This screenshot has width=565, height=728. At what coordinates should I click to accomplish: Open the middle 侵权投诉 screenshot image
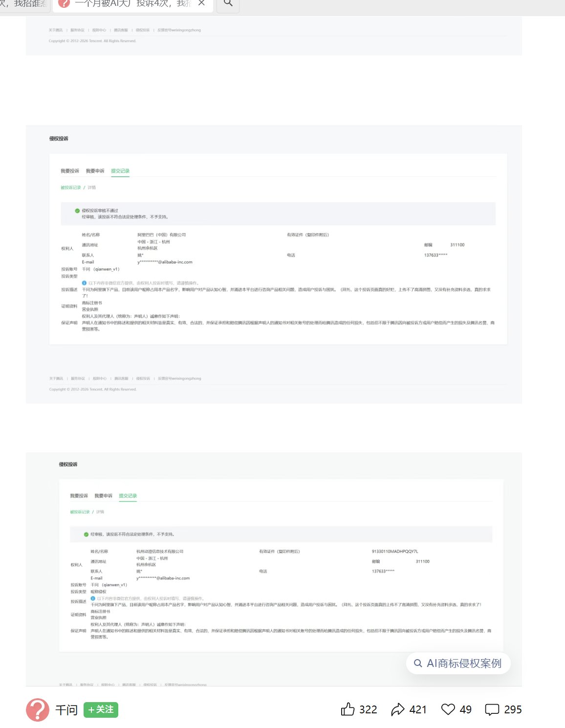[x=274, y=264]
